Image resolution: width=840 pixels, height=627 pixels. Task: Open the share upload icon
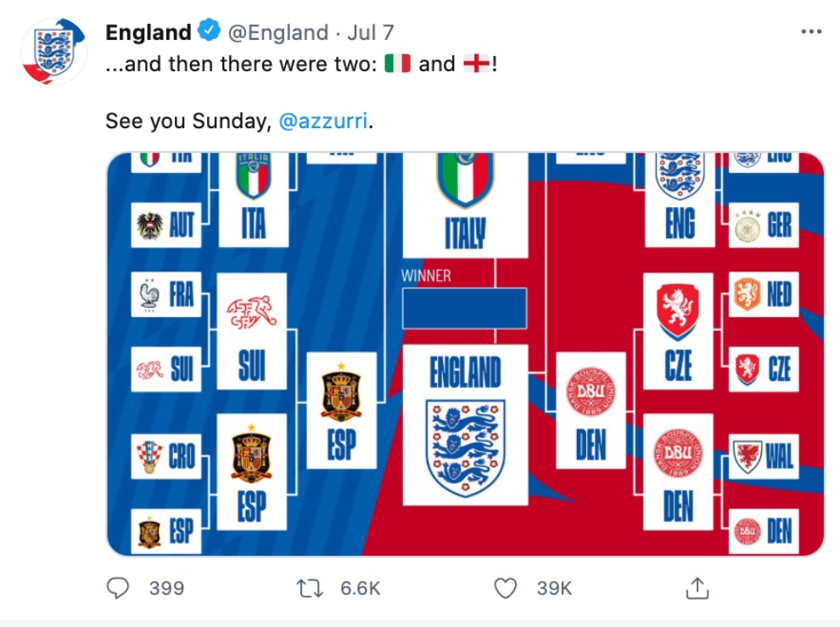(x=697, y=588)
